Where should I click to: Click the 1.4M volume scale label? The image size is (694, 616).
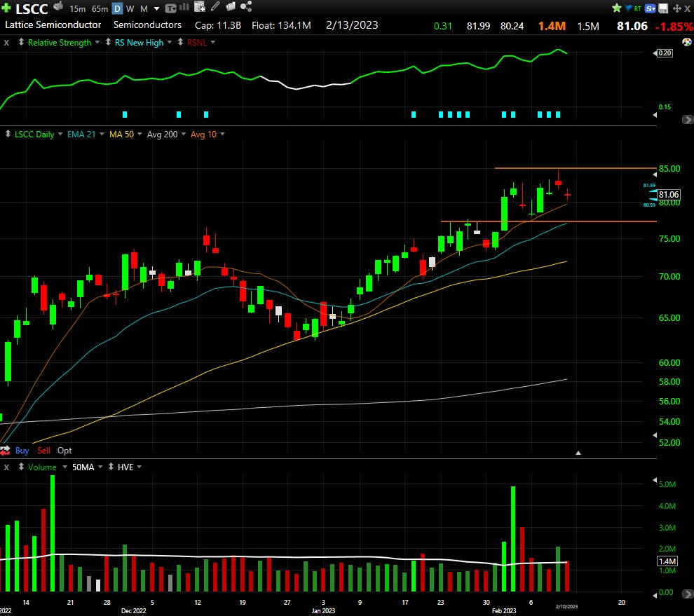point(667,561)
